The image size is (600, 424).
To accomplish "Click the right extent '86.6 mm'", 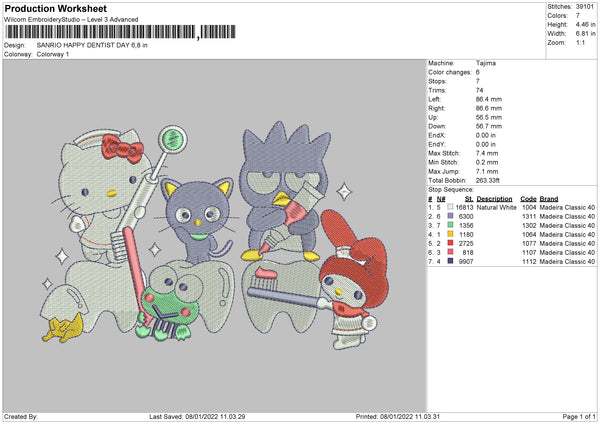I will tap(489, 108).
